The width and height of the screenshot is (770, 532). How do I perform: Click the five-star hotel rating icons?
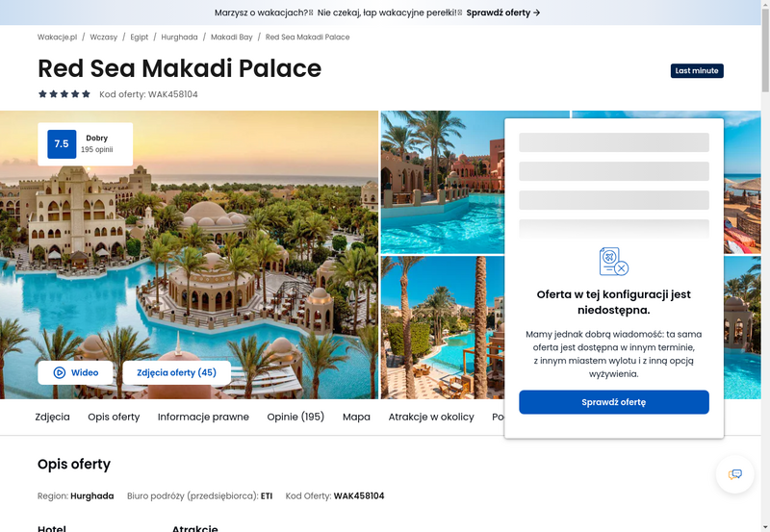[64, 94]
